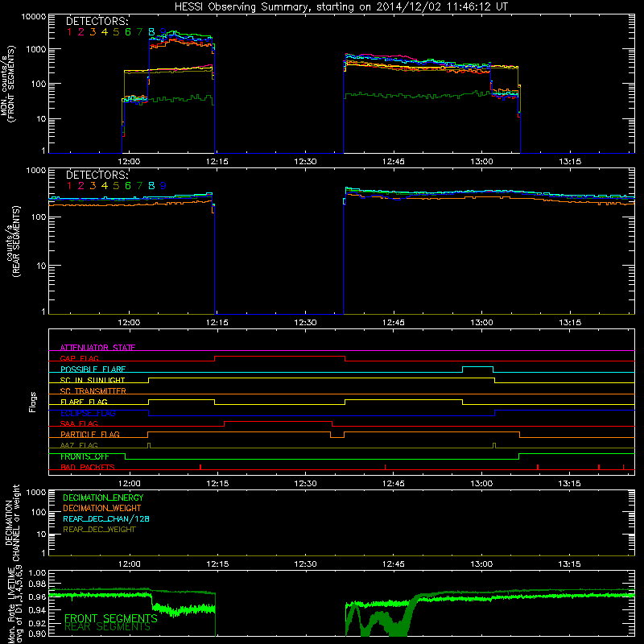Select the HESSI Observing Summary title text
The width and height of the screenshot is (644, 644).
(x=341, y=7)
